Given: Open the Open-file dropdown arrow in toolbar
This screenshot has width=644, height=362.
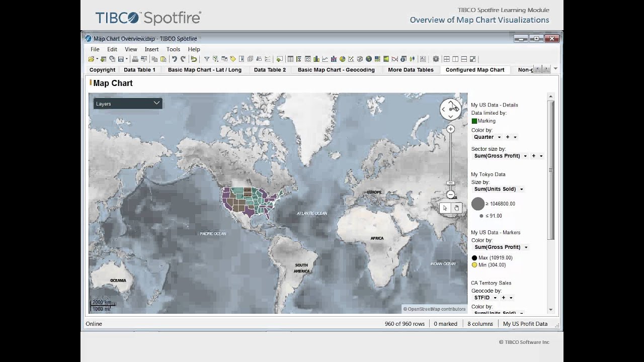Looking at the screenshot, I should pos(97,59).
